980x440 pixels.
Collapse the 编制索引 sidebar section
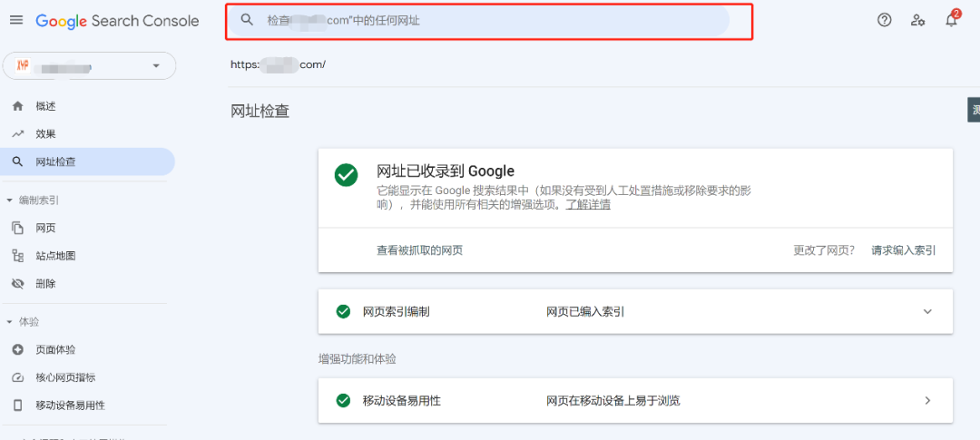(x=10, y=200)
